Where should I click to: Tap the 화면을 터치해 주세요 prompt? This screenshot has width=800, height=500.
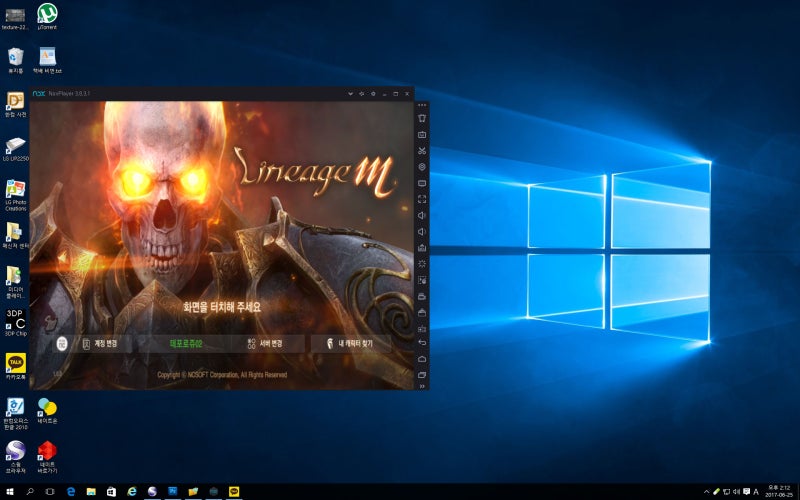222,307
